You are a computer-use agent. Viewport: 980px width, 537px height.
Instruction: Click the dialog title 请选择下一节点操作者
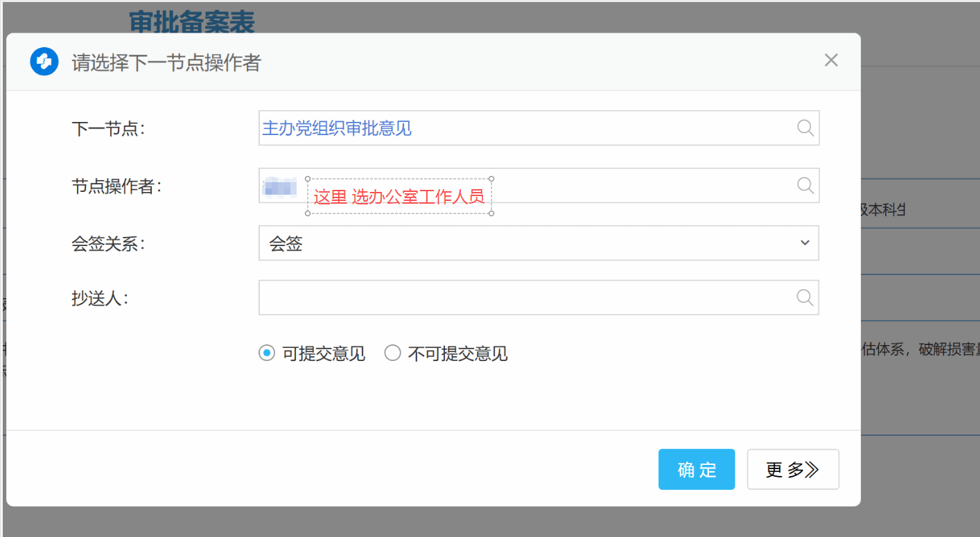(166, 62)
